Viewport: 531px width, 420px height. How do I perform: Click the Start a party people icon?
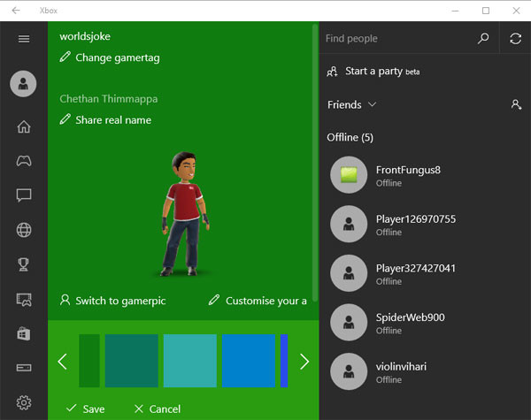click(332, 72)
